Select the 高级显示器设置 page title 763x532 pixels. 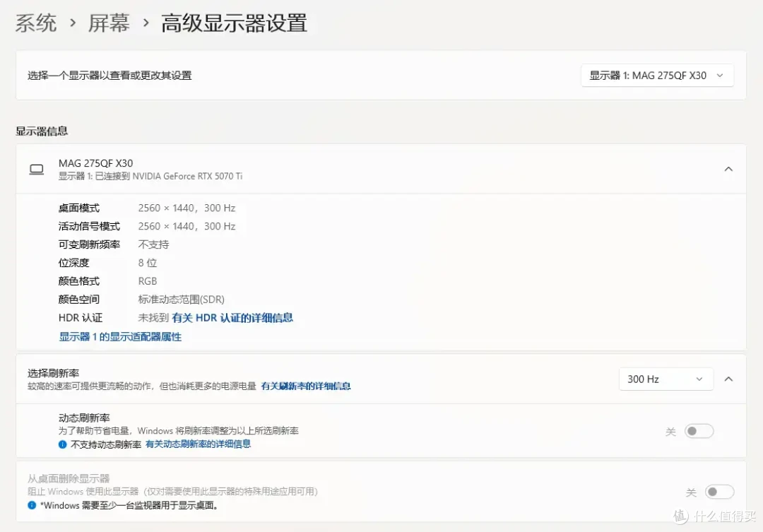pyautogui.click(x=234, y=23)
